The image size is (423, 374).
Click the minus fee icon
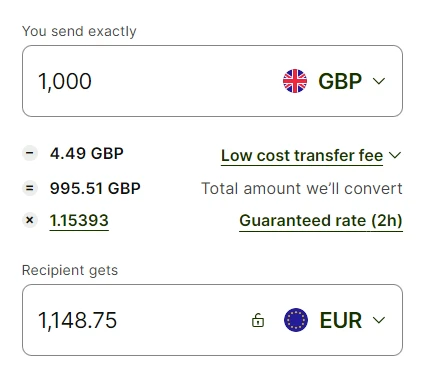(30, 153)
